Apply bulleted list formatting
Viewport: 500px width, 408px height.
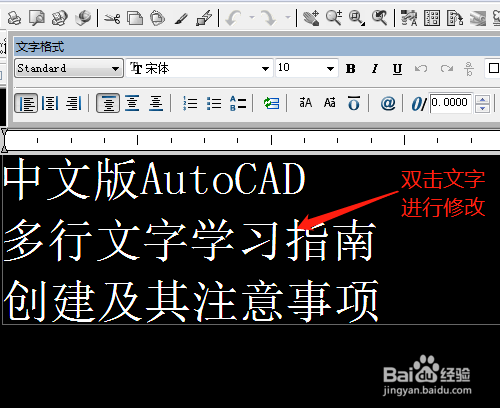click(214, 103)
